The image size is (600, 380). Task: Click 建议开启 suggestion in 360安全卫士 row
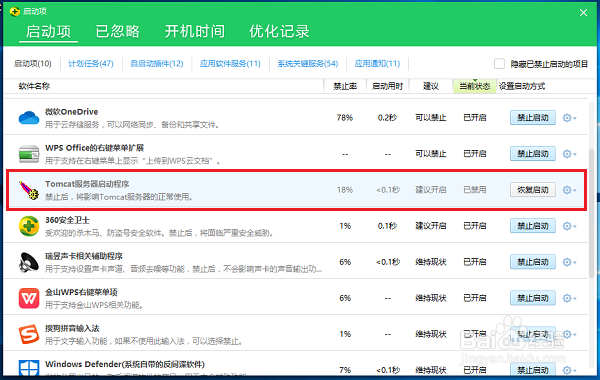pos(430,226)
